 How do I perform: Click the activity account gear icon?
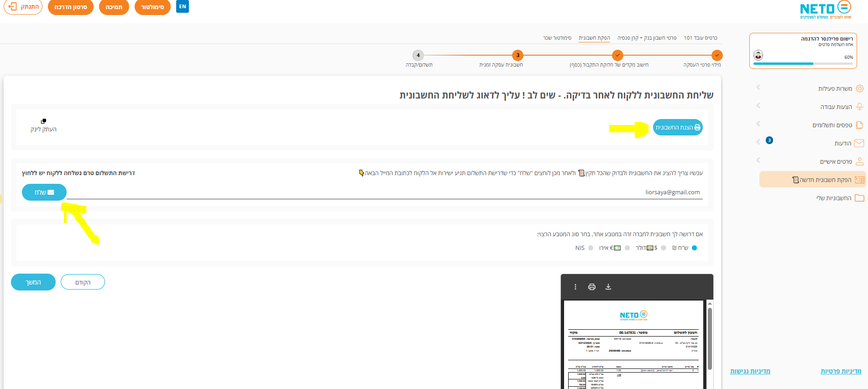(x=859, y=88)
